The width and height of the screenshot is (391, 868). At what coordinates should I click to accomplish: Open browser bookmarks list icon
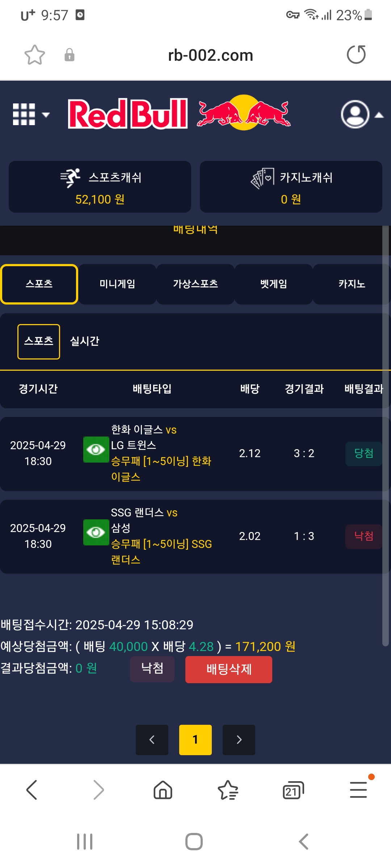point(228,790)
